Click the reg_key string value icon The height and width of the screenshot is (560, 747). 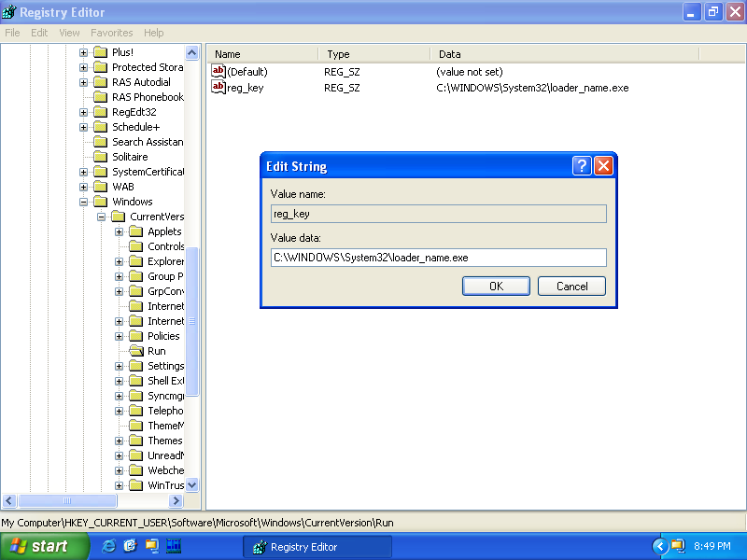click(x=218, y=87)
